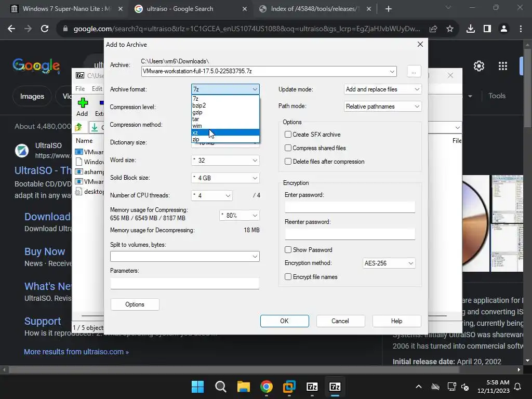
Task: Enable Delete files after compression
Action: point(288,162)
